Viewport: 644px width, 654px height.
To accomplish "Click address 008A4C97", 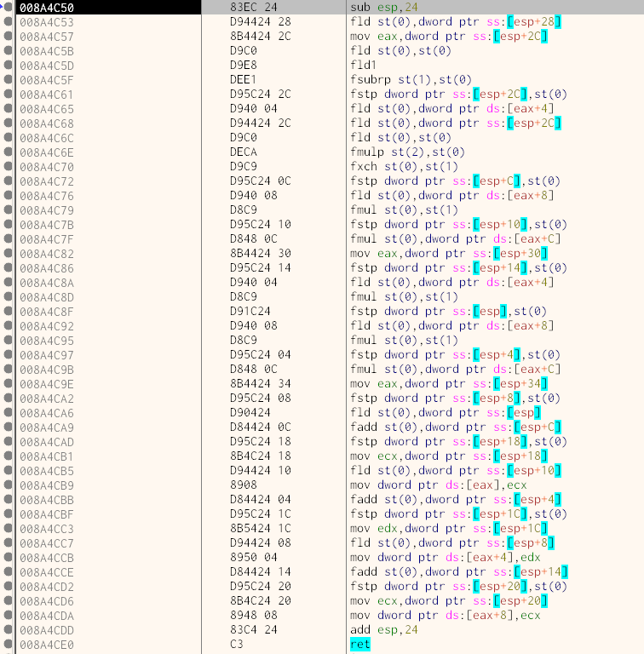I will (x=47, y=354).
